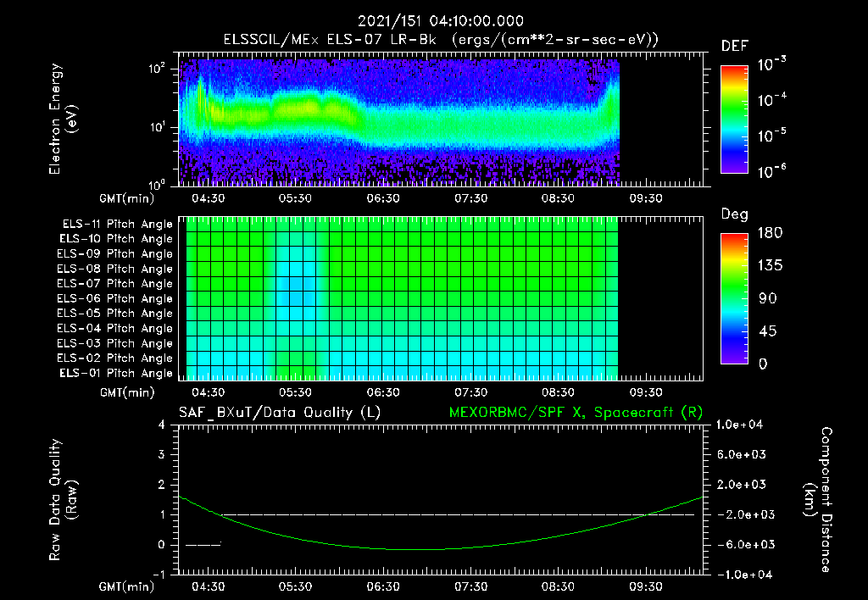Select the 10^-5 DEF scale label
The width and height of the screenshot is (868, 600).
pyautogui.click(x=771, y=136)
